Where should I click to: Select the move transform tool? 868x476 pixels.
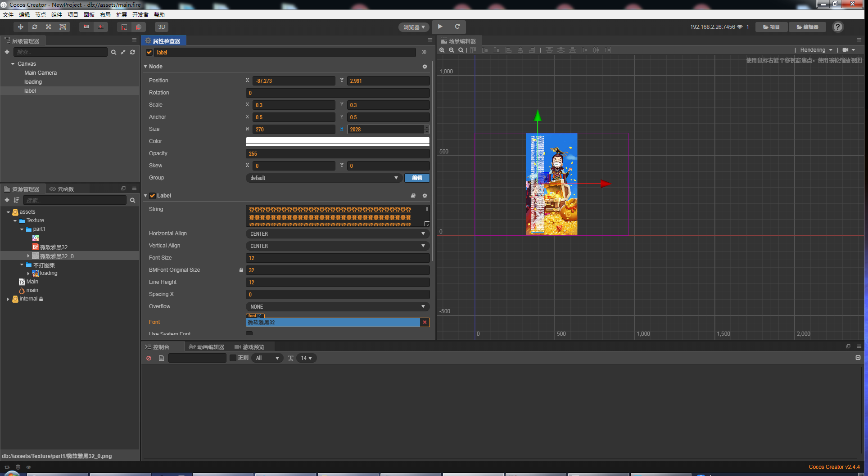(21, 27)
